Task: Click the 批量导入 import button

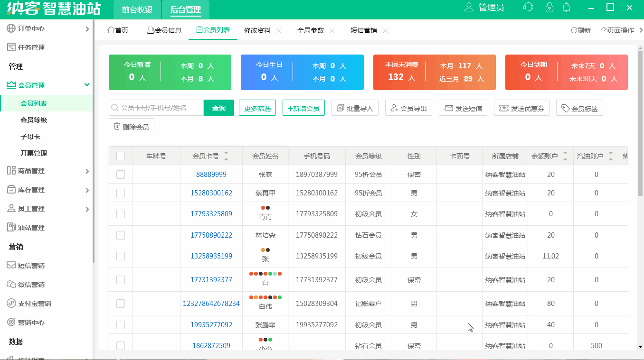Action: [x=355, y=108]
